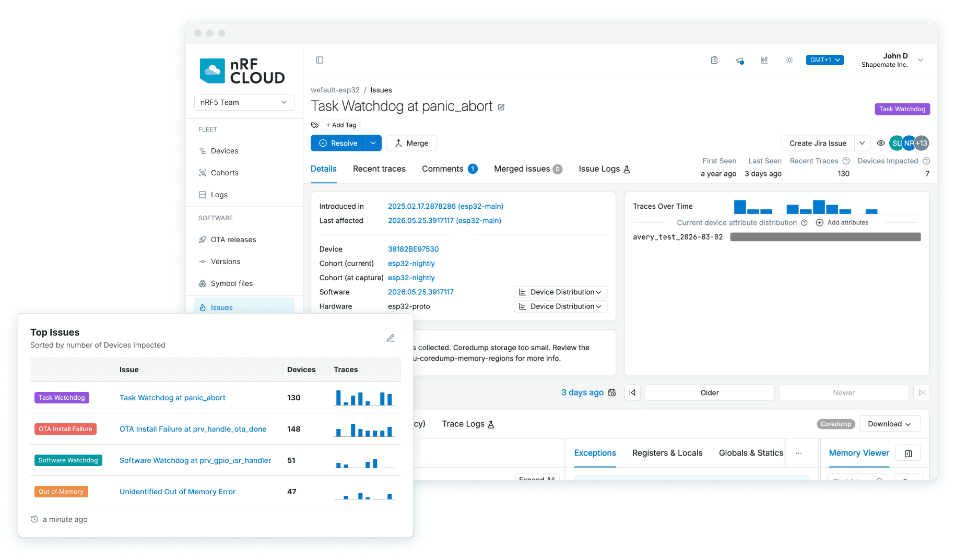Open Software Watchdog at prv_gpio_isr_handler link

[195, 460]
